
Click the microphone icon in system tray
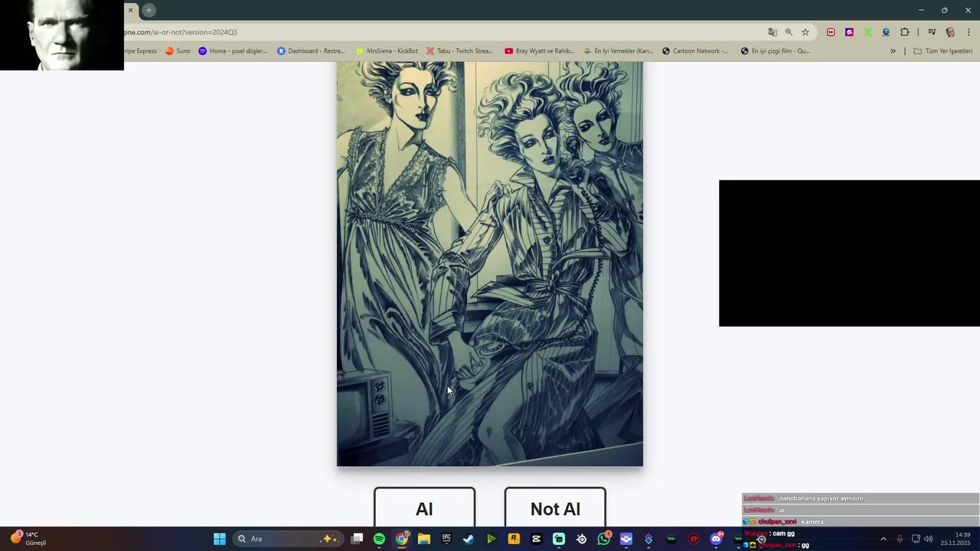[900, 539]
